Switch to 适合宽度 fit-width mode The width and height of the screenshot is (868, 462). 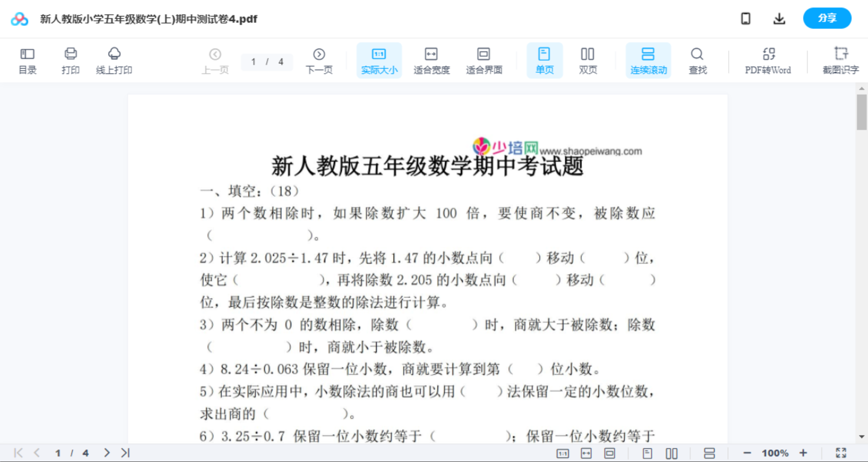click(x=431, y=60)
